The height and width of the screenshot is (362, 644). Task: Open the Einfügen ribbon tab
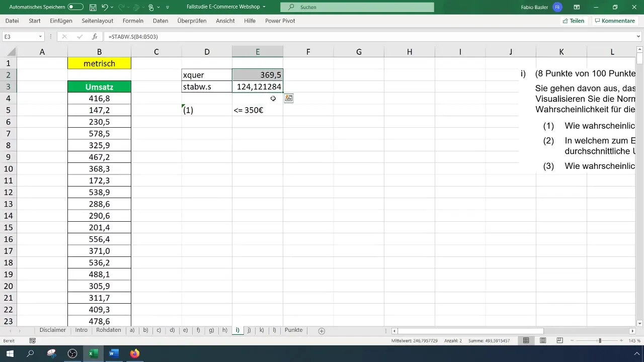(61, 21)
